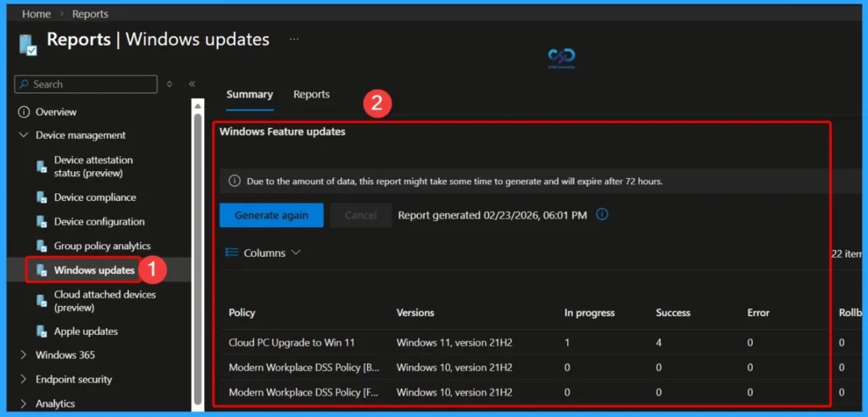Click Success value 4 for Cloud PC policy
868x417 pixels.
click(x=659, y=342)
